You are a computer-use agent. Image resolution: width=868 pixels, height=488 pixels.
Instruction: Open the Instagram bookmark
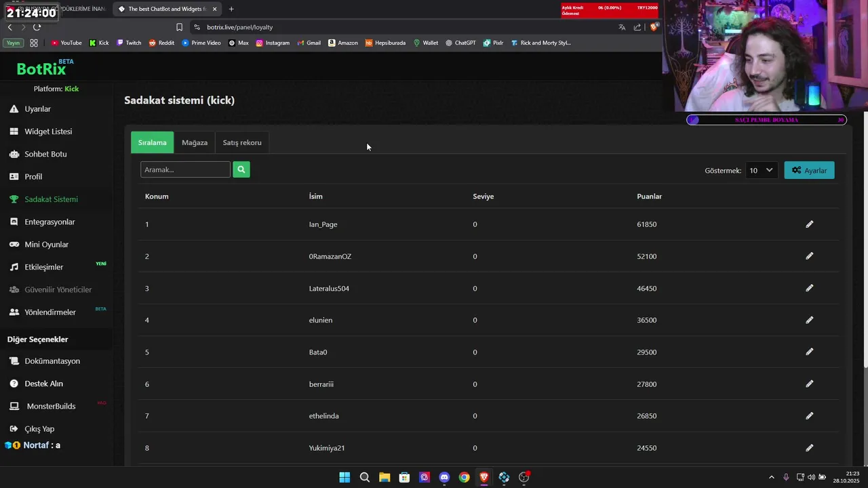[273, 43]
